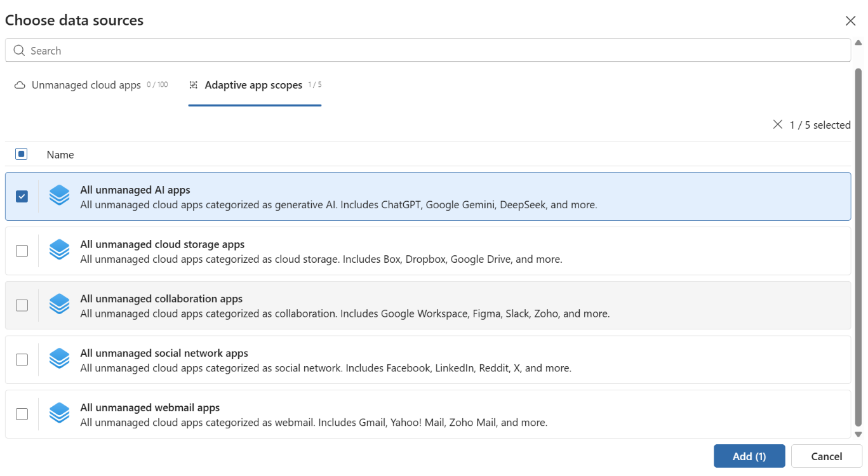The image size is (868, 476).
Task: Click the description mentioning Gmail, Yahoo! Mail
Action: (314, 423)
